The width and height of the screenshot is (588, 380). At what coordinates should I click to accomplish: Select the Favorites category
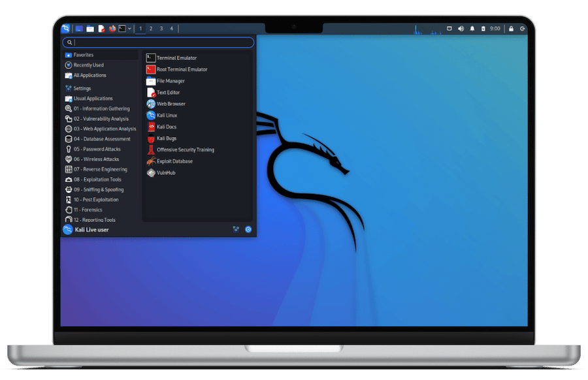click(101, 55)
